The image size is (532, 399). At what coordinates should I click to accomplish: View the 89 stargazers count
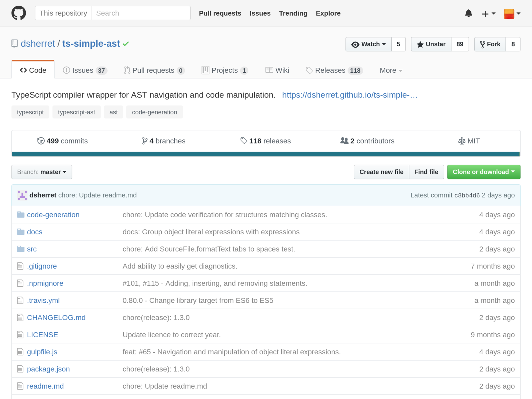[460, 44]
